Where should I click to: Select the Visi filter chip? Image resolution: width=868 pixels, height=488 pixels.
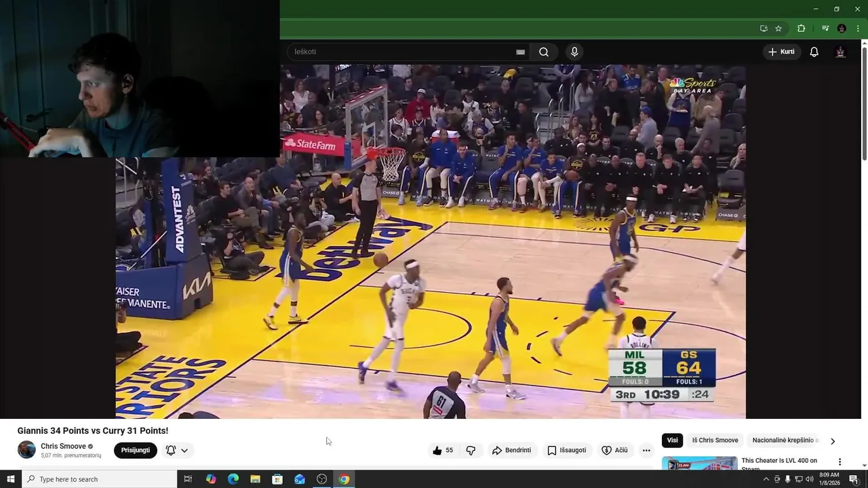point(672,441)
